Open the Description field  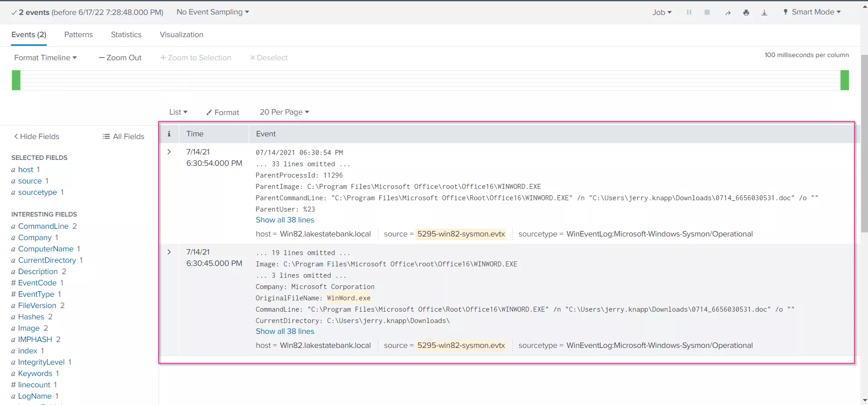38,271
